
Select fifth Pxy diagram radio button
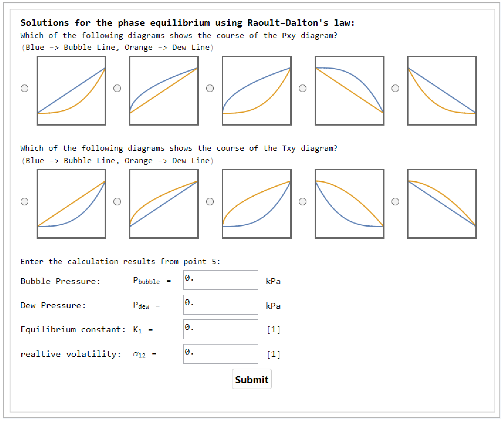pos(395,88)
